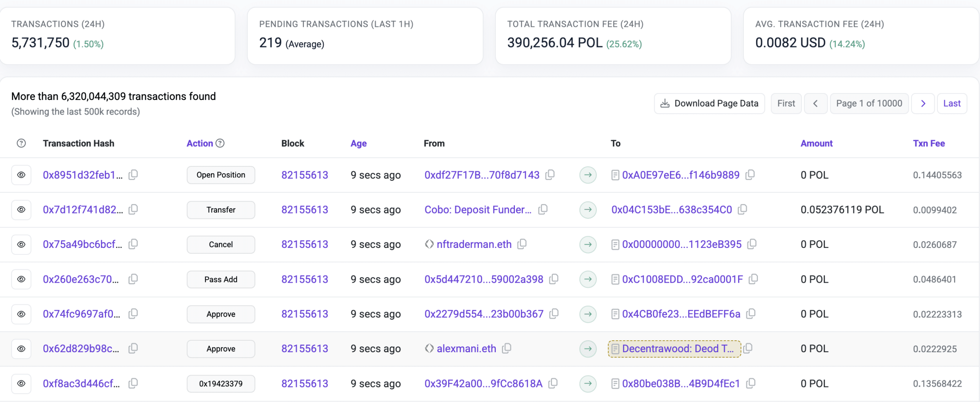Screen dimensions: 980x402
Task: Copy To address 0x80be038B...4B9D4fEc1
Action: pyautogui.click(x=751, y=383)
